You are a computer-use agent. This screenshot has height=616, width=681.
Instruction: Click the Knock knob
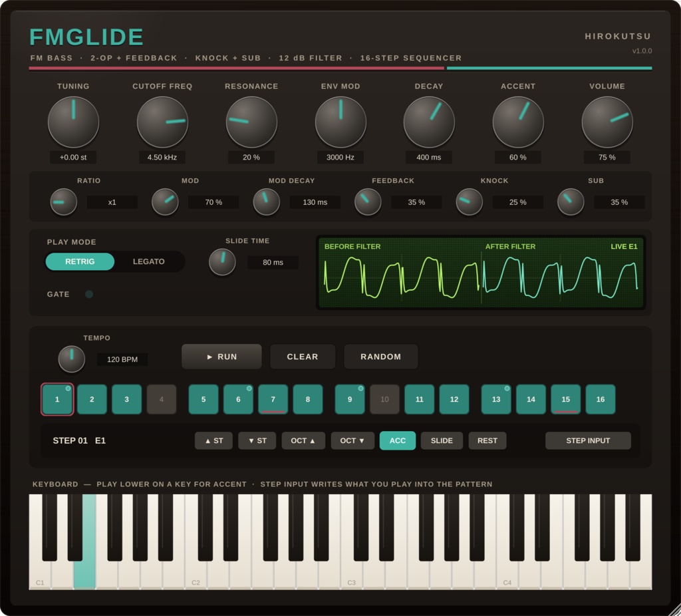click(x=469, y=202)
